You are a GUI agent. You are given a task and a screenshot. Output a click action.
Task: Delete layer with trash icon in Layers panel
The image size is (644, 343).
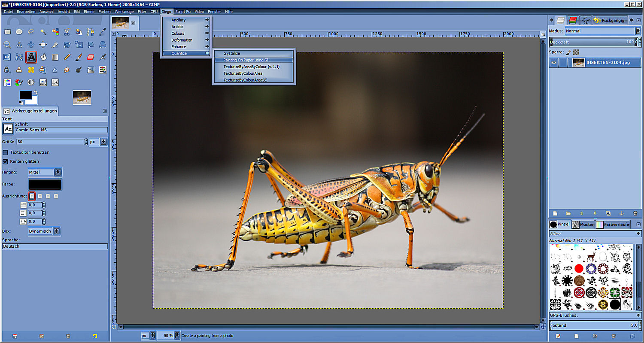click(x=635, y=213)
